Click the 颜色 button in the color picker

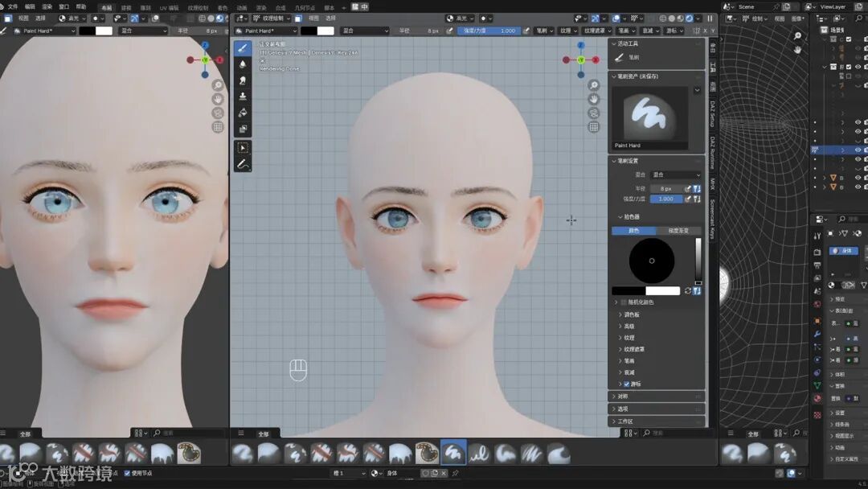(633, 231)
